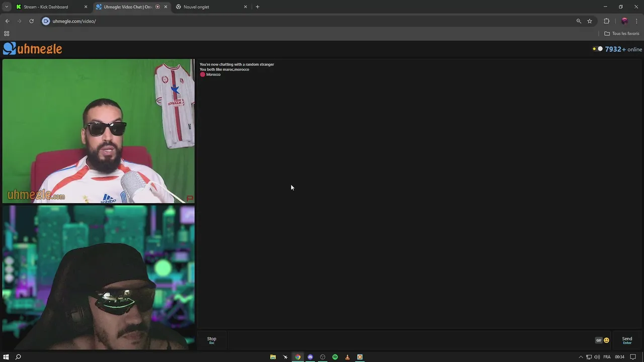This screenshot has width=644, height=362.
Task: Click the stranger's webcam video feed
Action: click(99, 131)
